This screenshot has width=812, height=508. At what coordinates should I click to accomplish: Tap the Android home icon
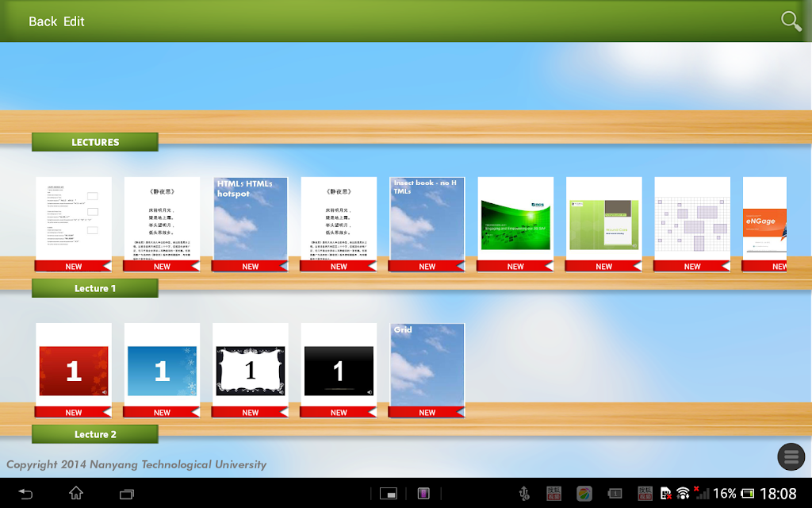click(76, 493)
